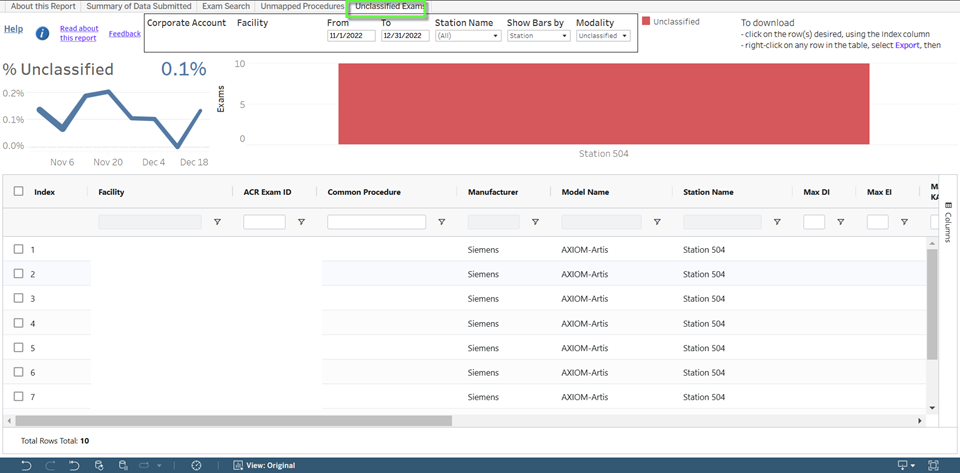
Task: Click the Replay animation icon
Action: pos(145,465)
